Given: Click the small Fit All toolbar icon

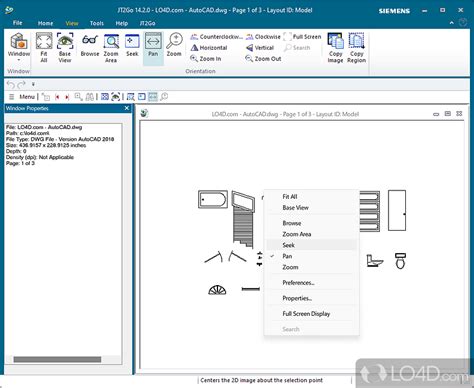Looking at the screenshot, I should coord(105,97).
